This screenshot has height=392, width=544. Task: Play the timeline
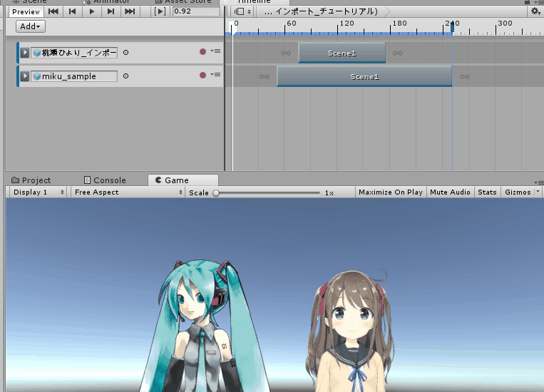pos(91,12)
